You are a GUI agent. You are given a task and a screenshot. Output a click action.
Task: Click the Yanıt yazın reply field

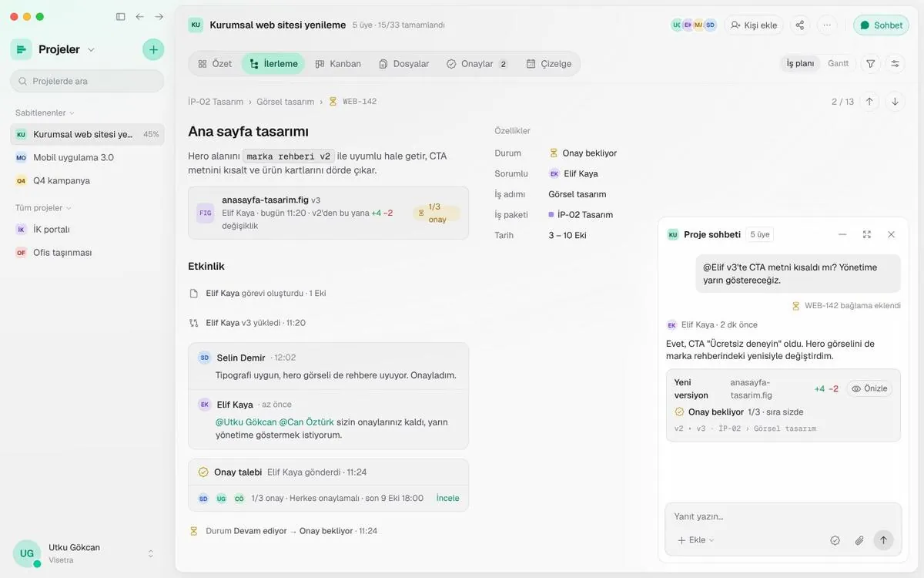[x=783, y=516]
